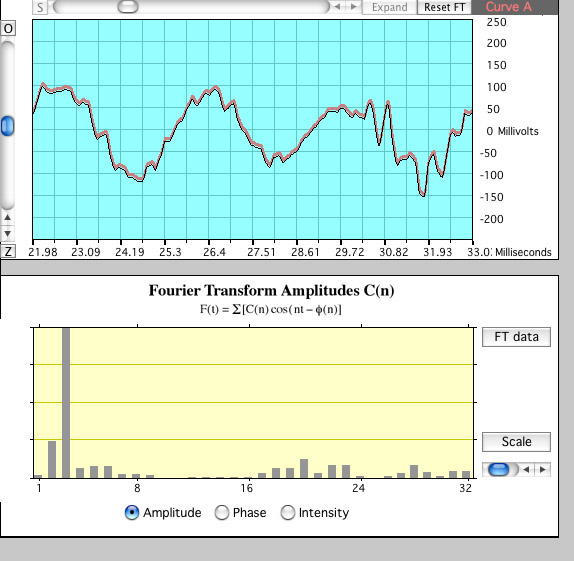The image size is (574, 561).
Task: Click the horizontal slider thumb at top
Action: (x=128, y=7)
